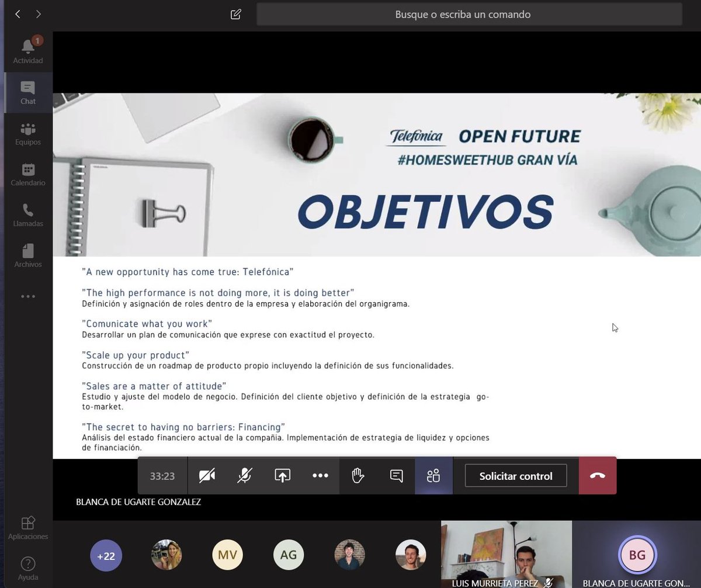Unmute the microphone in call bar
The height and width of the screenshot is (588, 701).
point(245,476)
